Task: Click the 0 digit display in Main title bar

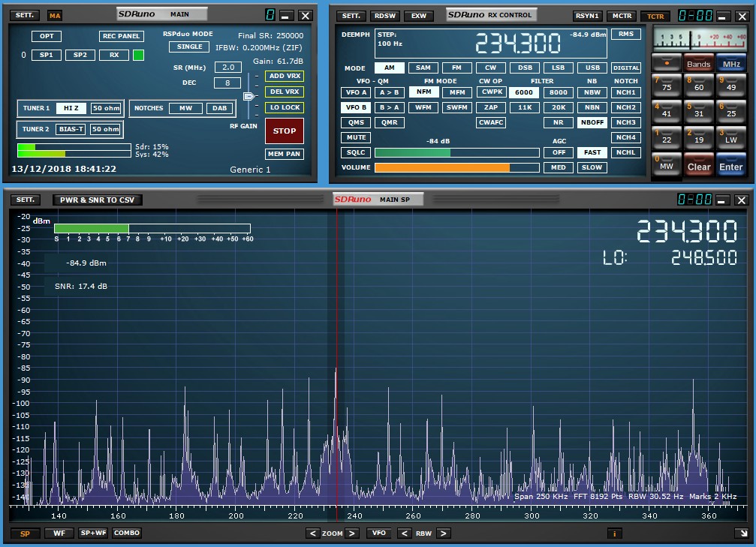Action: click(x=270, y=15)
